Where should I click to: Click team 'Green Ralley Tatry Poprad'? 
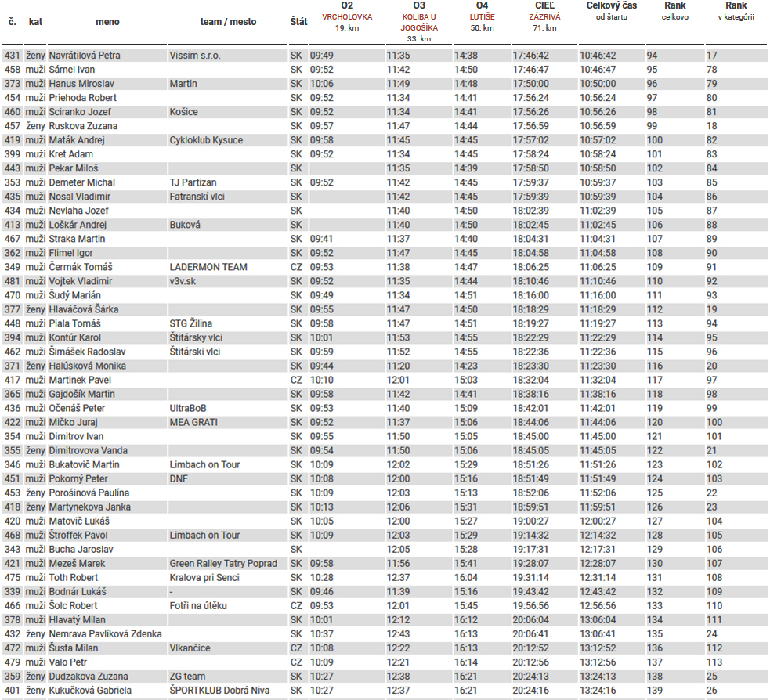pos(223,564)
